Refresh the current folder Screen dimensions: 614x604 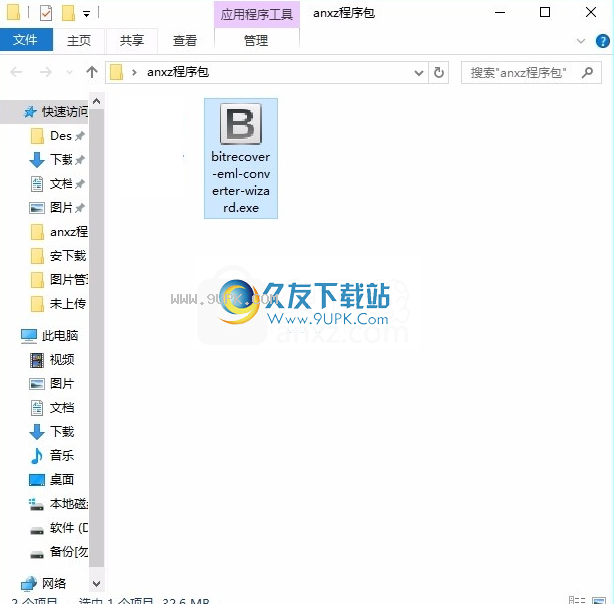(x=439, y=72)
